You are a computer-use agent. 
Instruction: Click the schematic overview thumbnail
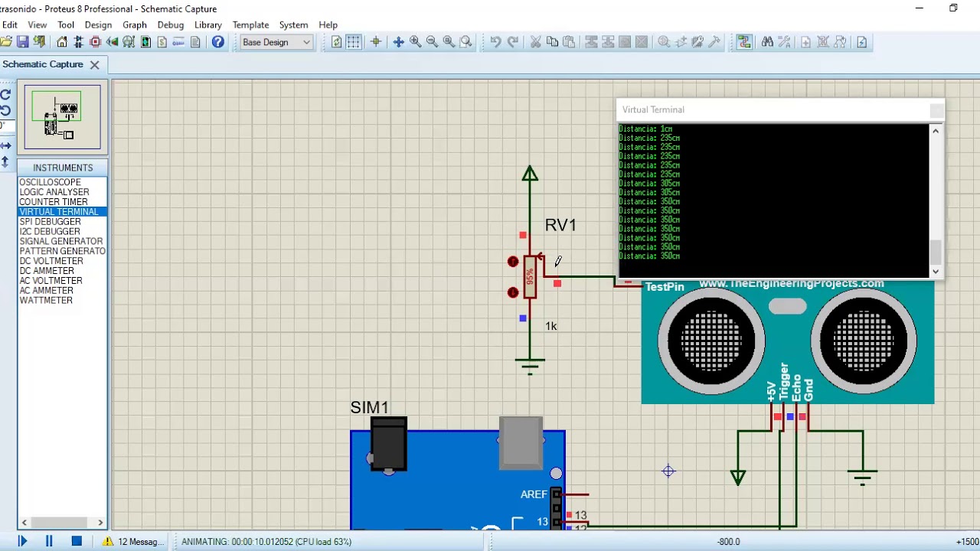click(62, 116)
